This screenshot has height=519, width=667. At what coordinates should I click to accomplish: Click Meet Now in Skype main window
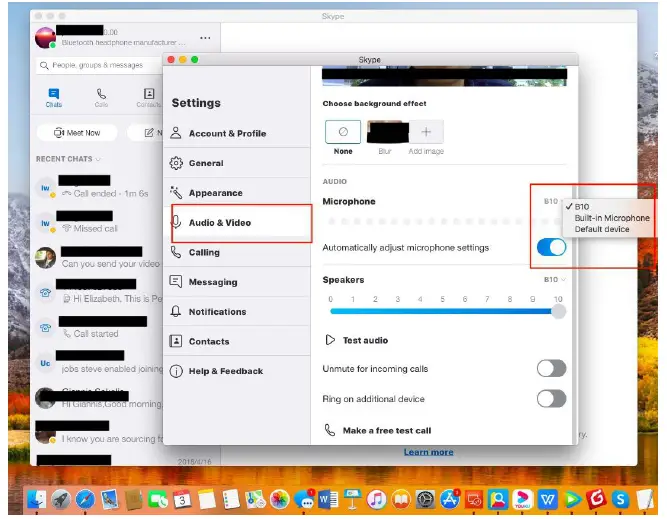pyautogui.click(x=77, y=133)
